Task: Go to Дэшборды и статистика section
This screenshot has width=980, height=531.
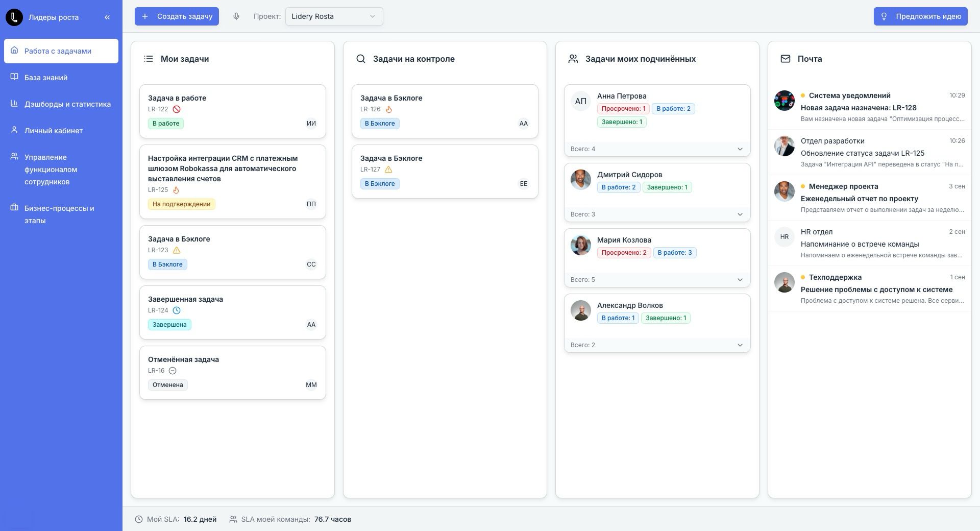Action: coord(67,104)
